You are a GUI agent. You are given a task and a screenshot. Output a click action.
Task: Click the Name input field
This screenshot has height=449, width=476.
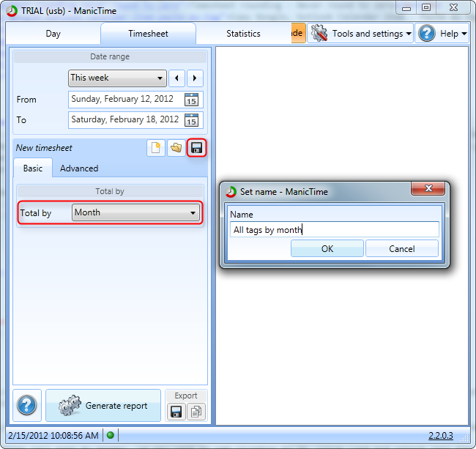335,229
